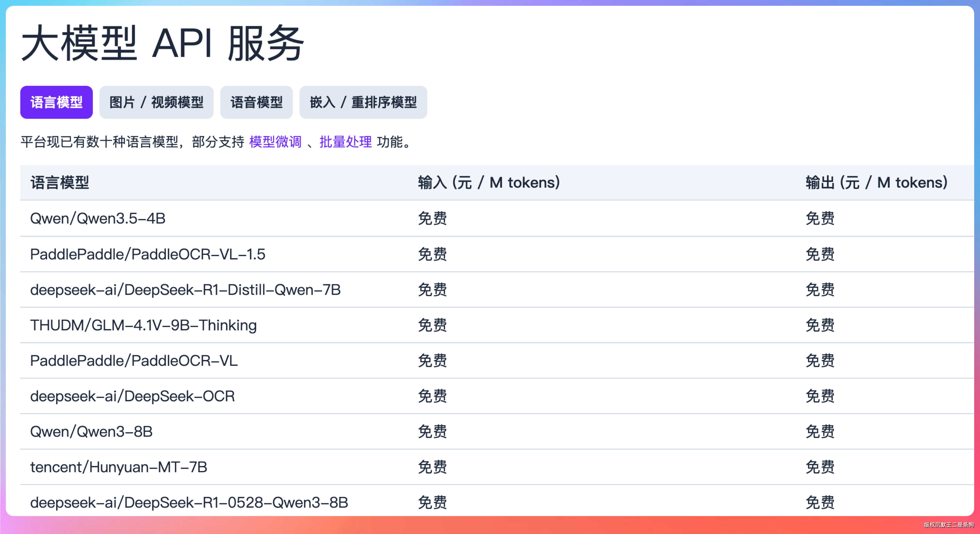The image size is (980, 534).
Task: Click the 输出 (元 / M tokens) header
Action: (x=876, y=183)
